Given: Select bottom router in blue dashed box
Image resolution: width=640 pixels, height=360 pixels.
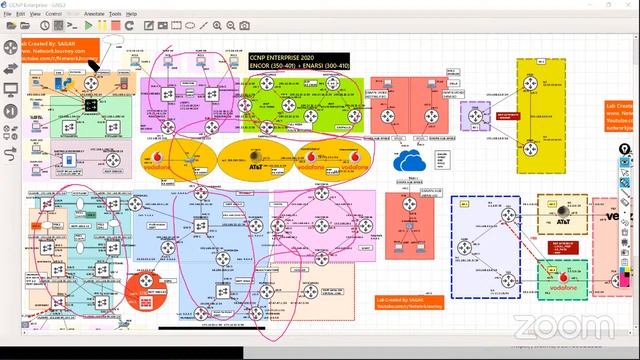Looking at the screenshot, I should pyautogui.click(x=509, y=281).
